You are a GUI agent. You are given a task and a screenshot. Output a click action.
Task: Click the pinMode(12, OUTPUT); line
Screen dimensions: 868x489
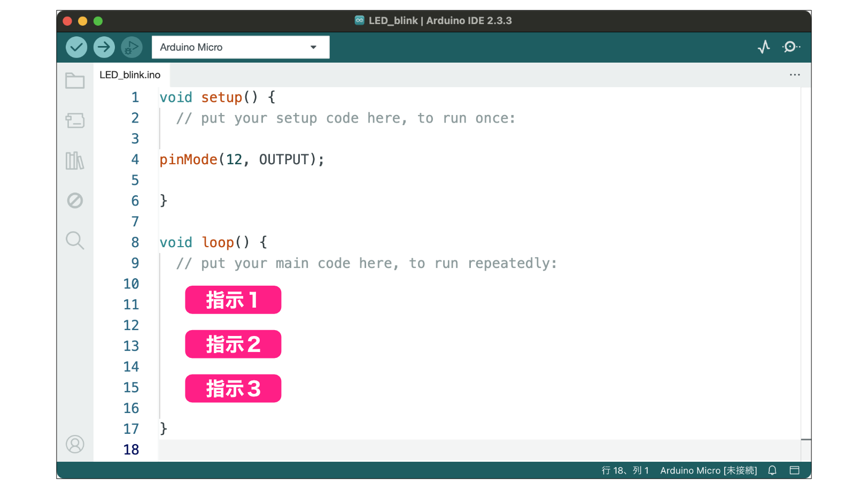pyautogui.click(x=242, y=159)
